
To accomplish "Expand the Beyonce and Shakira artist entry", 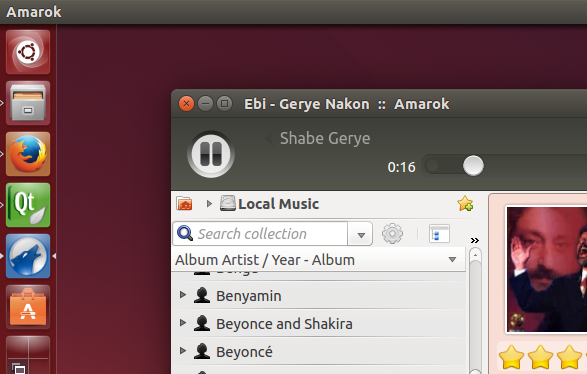I will click(x=183, y=323).
